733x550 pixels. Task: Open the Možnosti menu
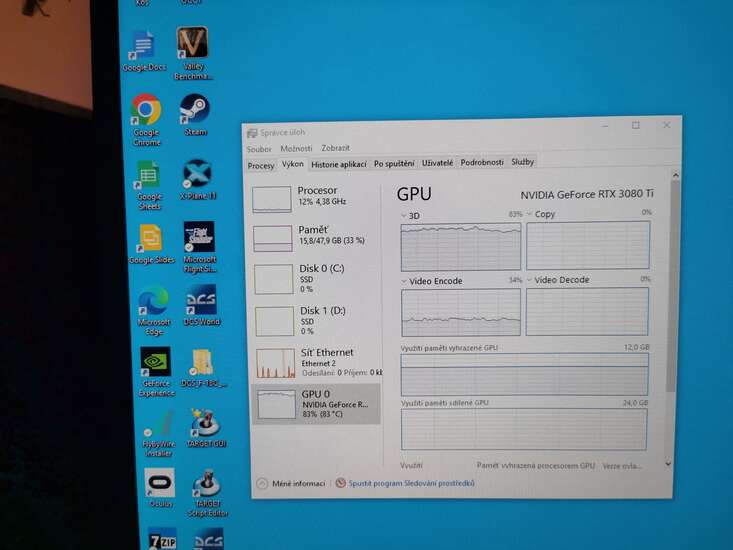point(296,148)
